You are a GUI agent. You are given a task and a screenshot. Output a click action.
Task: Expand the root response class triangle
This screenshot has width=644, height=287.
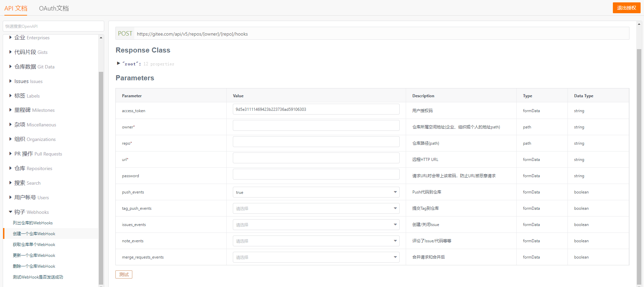point(118,63)
